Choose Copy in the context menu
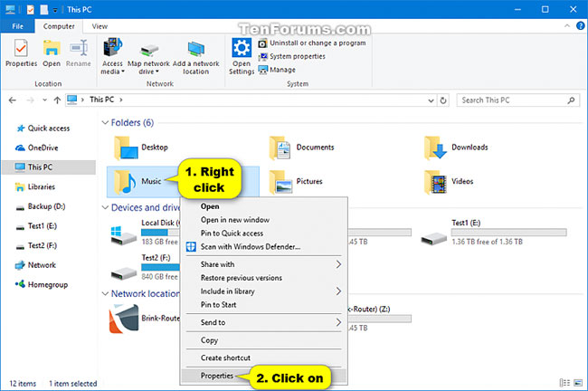The image size is (588, 391). 263,340
